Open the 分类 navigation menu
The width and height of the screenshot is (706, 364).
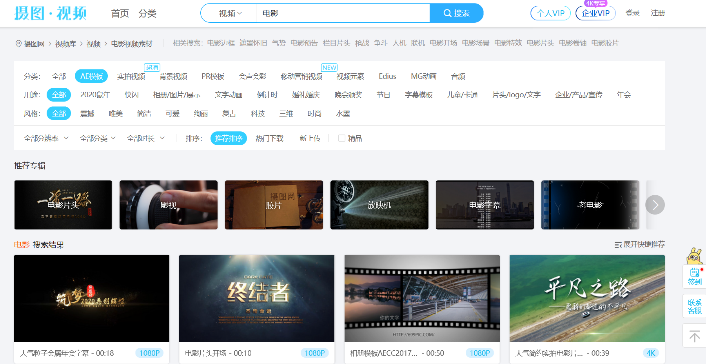point(147,14)
